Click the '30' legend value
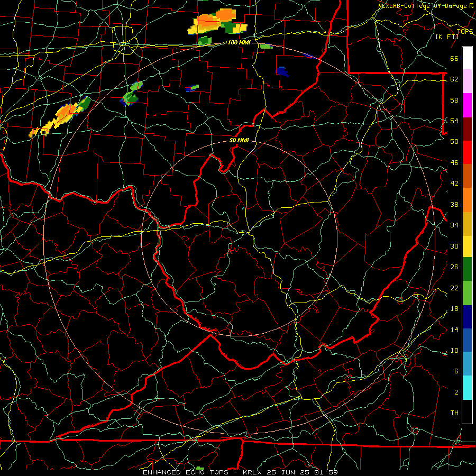 [454, 246]
